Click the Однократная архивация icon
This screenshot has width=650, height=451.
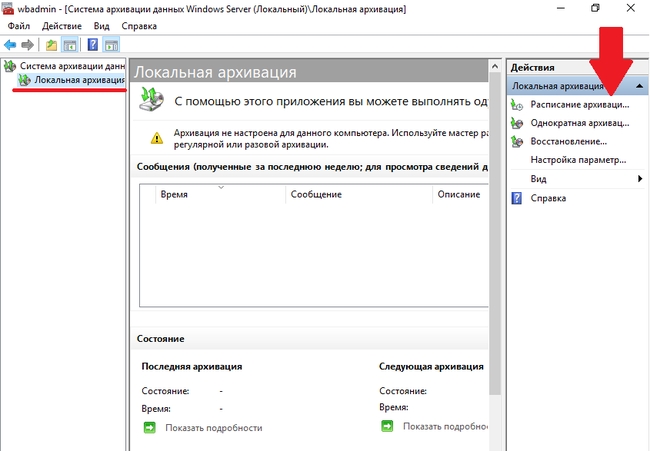517,123
